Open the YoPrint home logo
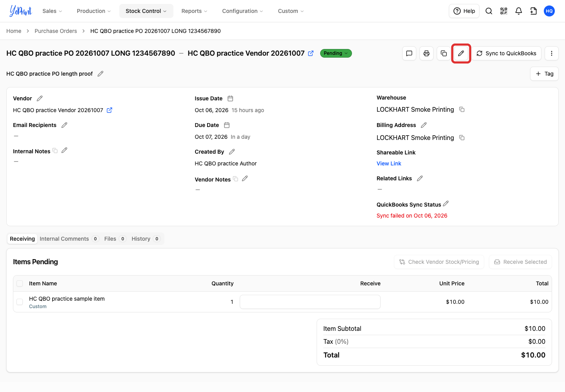 click(x=21, y=11)
